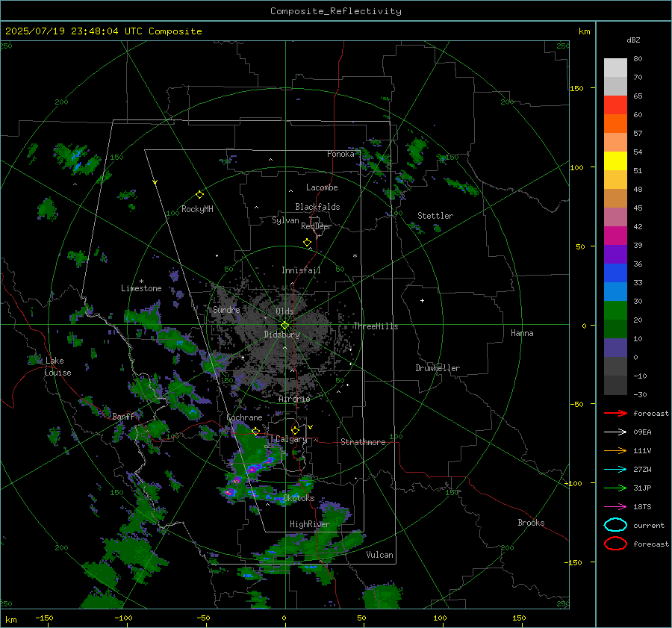672x628 pixels.
Task: Click the Red Deer city label
Action: [317, 226]
